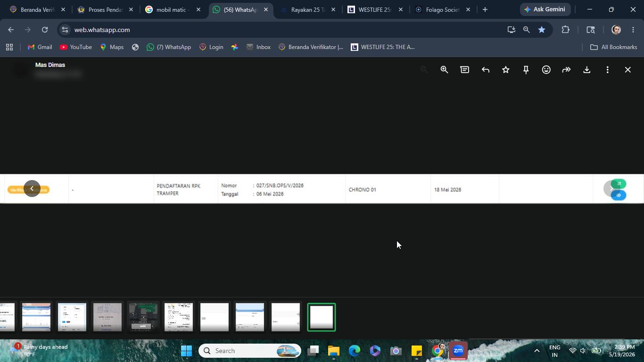644x362 pixels.
Task: Open the dark machine photo thumbnail
Action: point(143,317)
